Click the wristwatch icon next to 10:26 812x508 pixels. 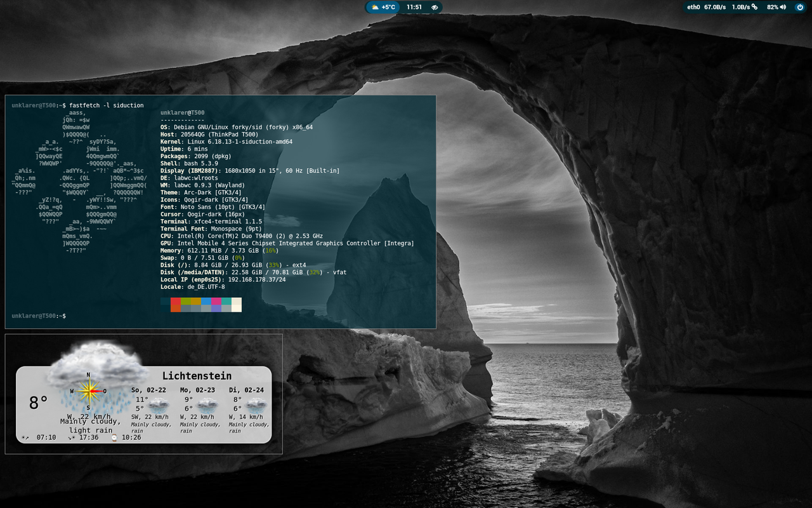point(114,438)
